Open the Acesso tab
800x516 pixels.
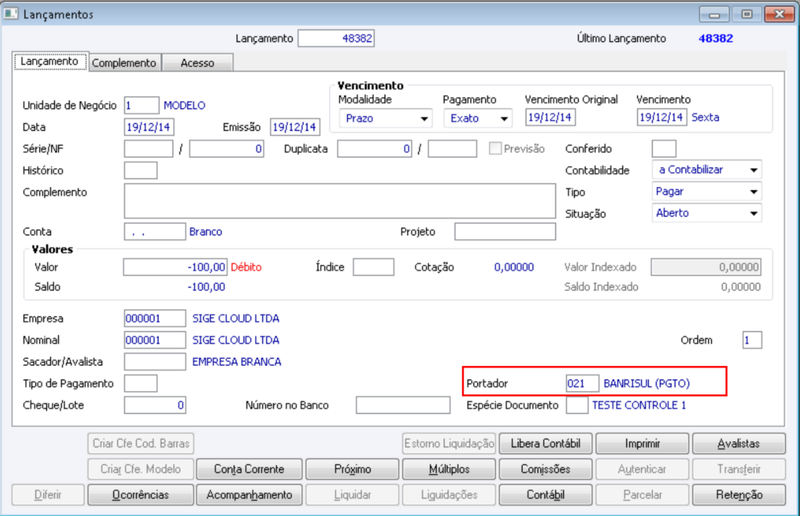click(x=197, y=63)
